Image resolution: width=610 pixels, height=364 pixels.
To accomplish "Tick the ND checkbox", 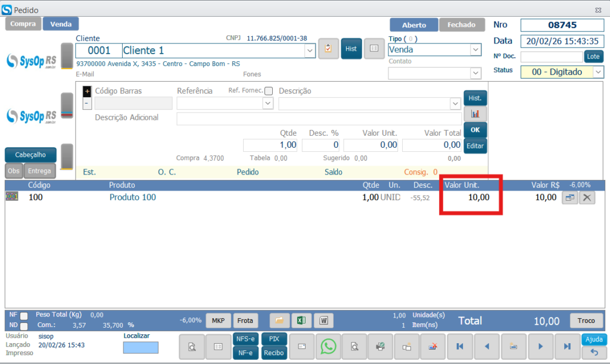I will (x=24, y=326).
